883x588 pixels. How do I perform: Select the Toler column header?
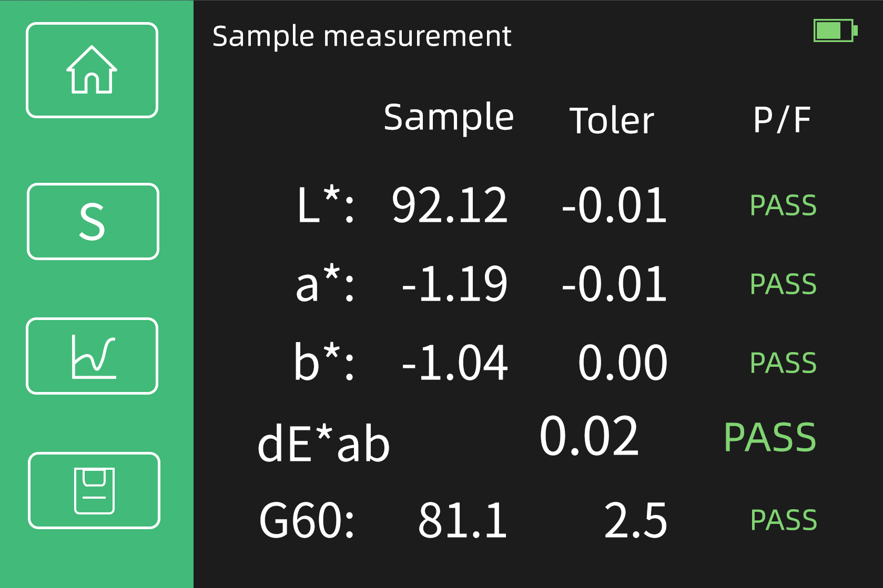[x=612, y=121]
